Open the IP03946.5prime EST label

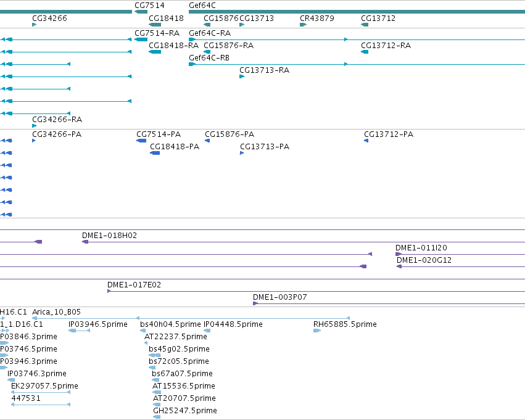pos(97,324)
